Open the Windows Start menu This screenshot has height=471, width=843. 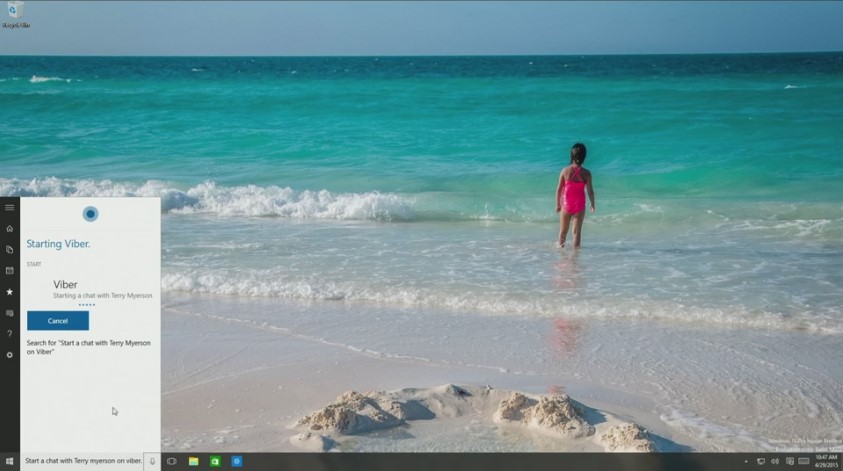9,461
